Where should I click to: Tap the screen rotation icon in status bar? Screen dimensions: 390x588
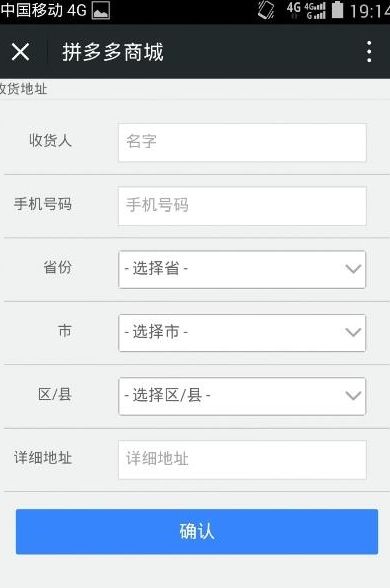pyautogui.click(x=266, y=10)
